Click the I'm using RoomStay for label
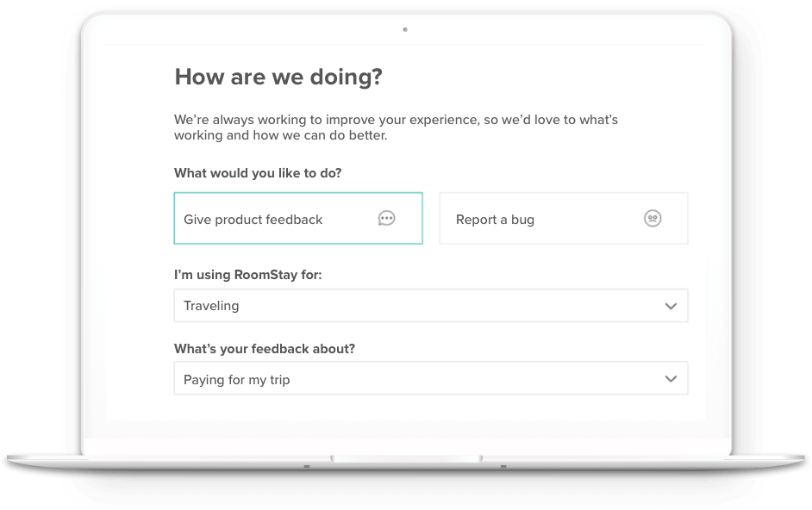Viewport: 812px width, 510px height. click(x=247, y=275)
